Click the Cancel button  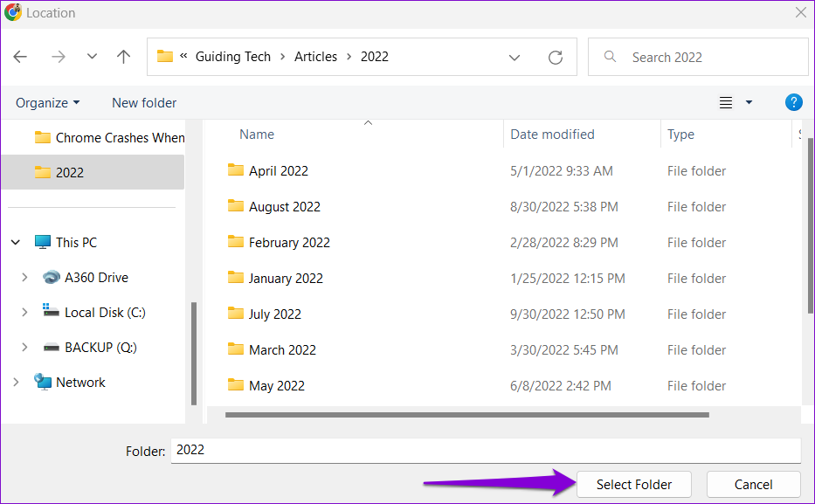coord(753,484)
